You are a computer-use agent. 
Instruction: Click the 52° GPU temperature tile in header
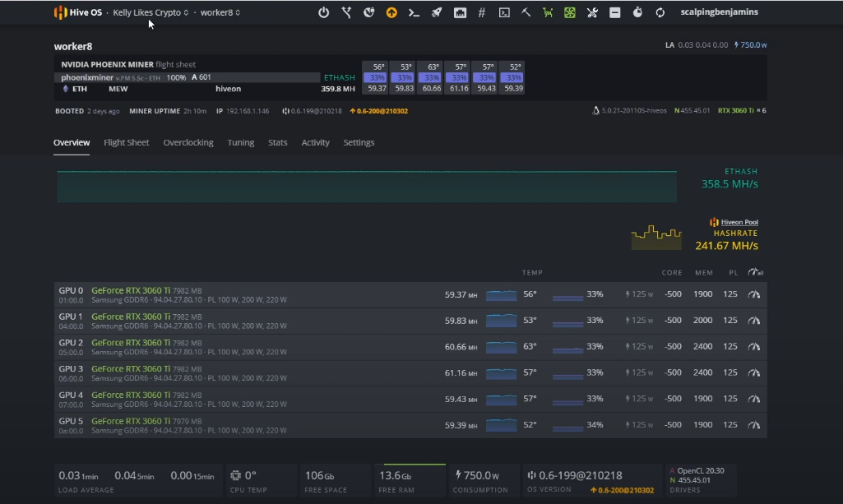coord(512,77)
